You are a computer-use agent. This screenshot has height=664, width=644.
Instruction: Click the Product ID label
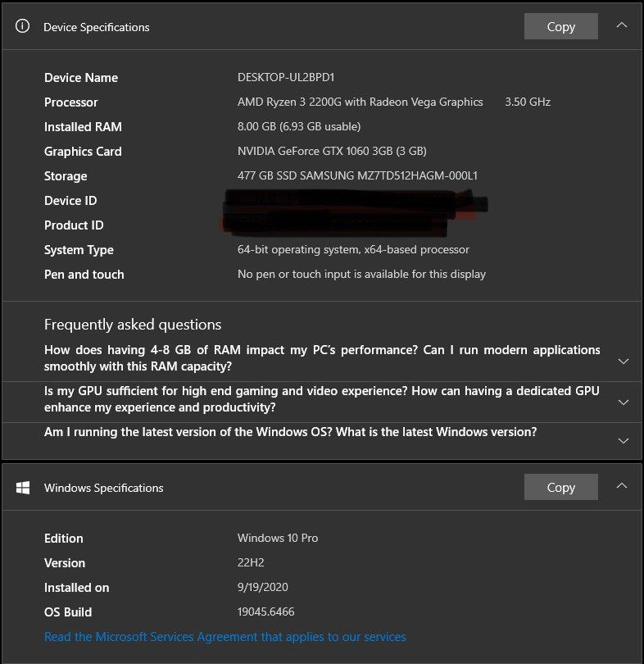tap(74, 225)
